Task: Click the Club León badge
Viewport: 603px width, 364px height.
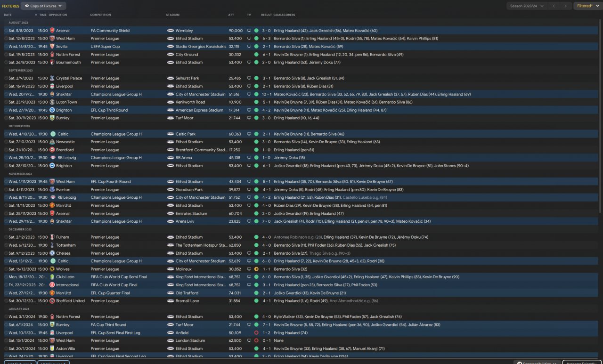Action: coord(52,277)
